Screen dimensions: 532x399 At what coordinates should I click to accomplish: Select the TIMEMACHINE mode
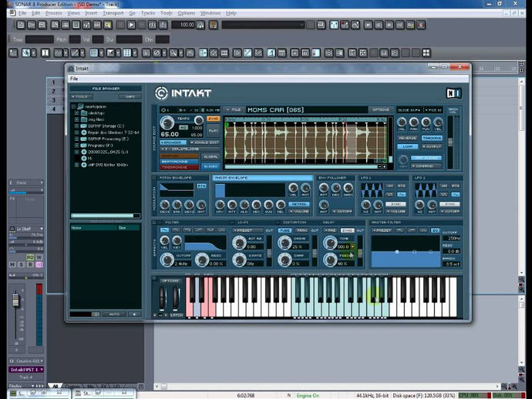(180, 167)
